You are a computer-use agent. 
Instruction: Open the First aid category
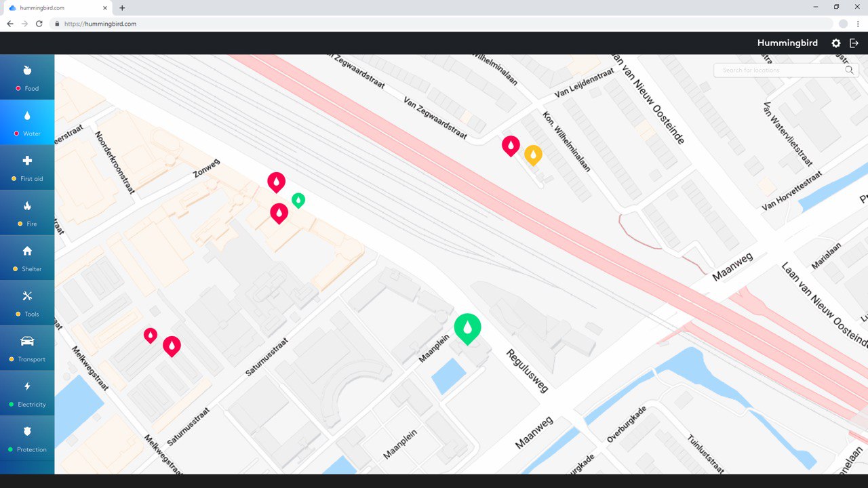click(x=27, y=167)
